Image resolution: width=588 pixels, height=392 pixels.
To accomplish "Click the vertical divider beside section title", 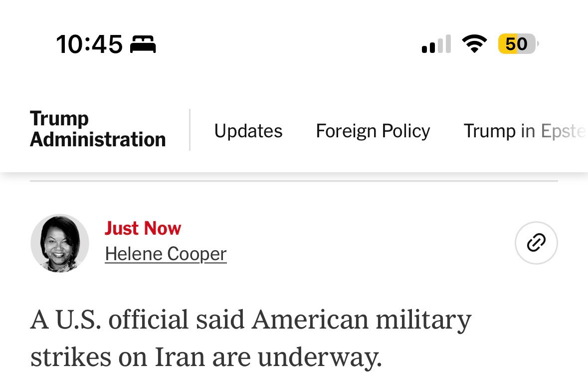I will 190,130.
